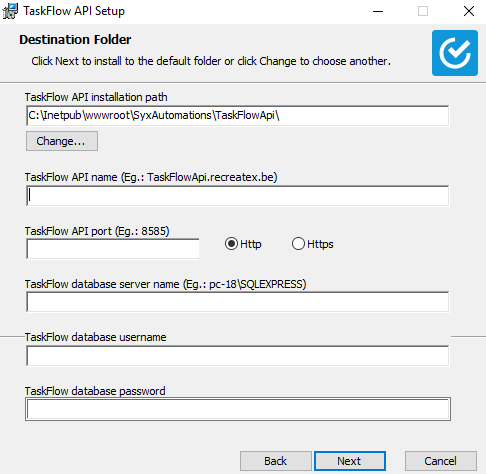This screenshot has width=486, height=474.
Task: Focus the TaskFlow API port field
Action: tap(113, 249)
